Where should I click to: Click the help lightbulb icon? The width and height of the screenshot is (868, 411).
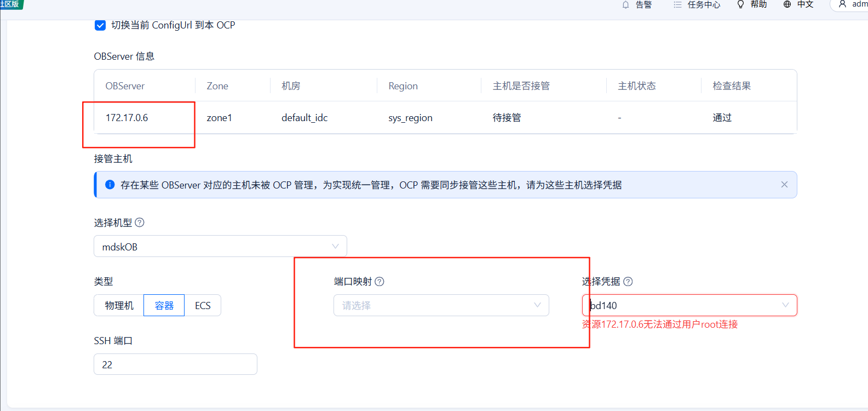point(740,4)
